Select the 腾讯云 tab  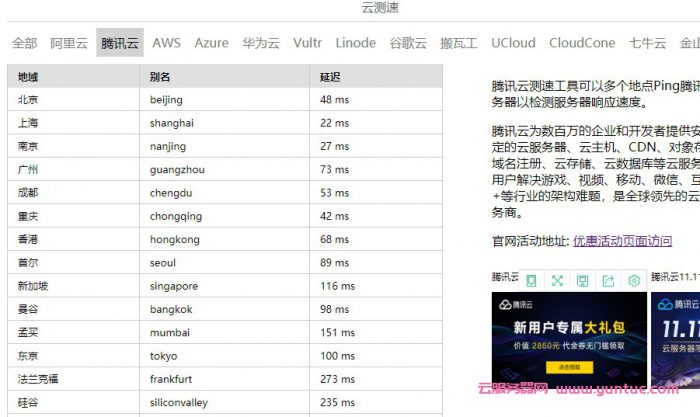[120, 43]
